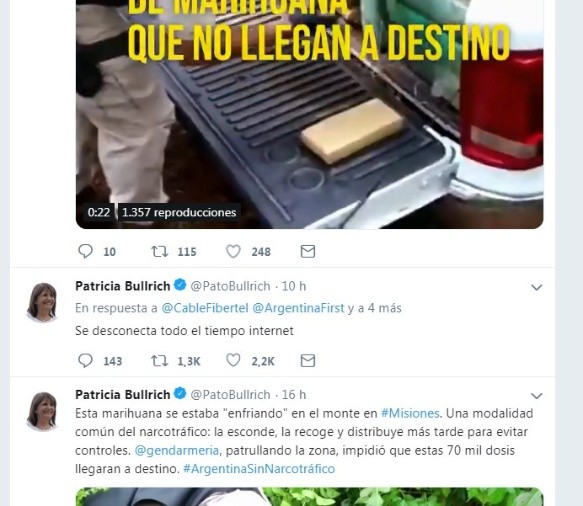The width and height of the screenshot is (583, 506).
Task: Retweet the video tweet with 115 retweets
Action: click(160, 251)
